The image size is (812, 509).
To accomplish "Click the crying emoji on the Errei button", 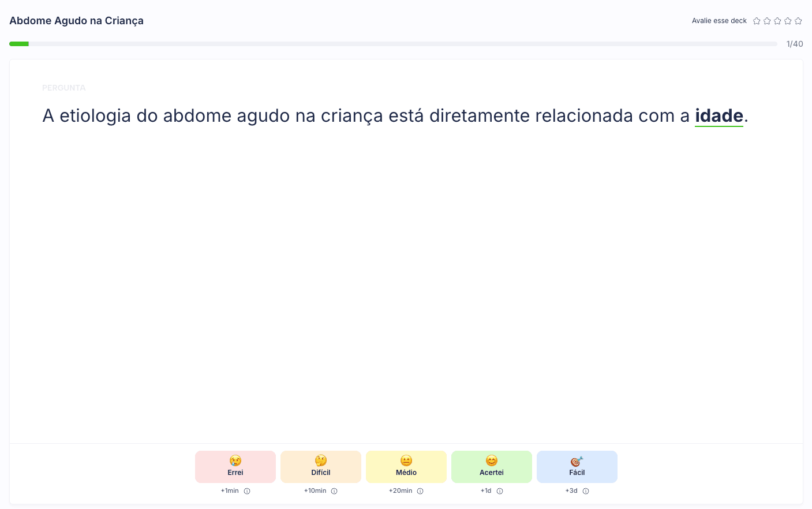I will coord(235,461).
